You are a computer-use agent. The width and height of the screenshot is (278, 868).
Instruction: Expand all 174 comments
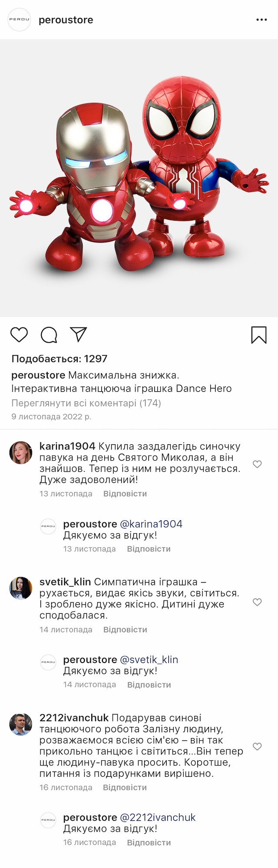click(x=86, y=403)
